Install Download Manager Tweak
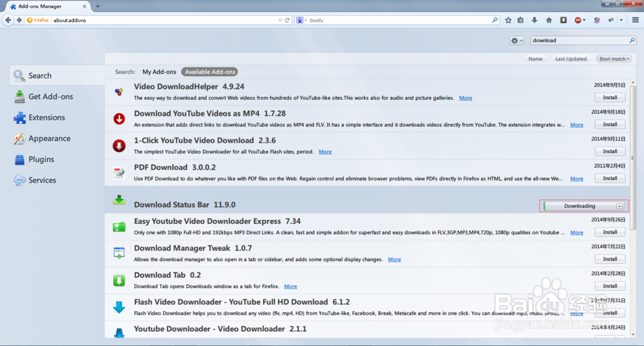 610,259
